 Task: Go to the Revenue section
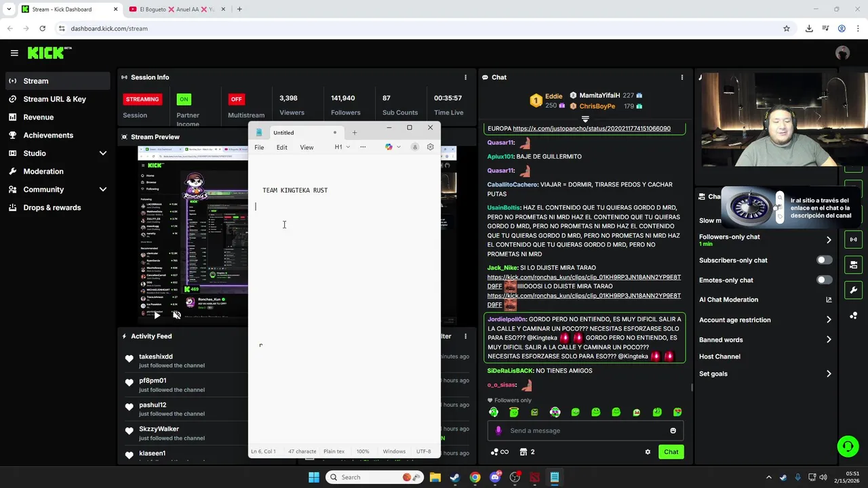(x=39, y=117)
